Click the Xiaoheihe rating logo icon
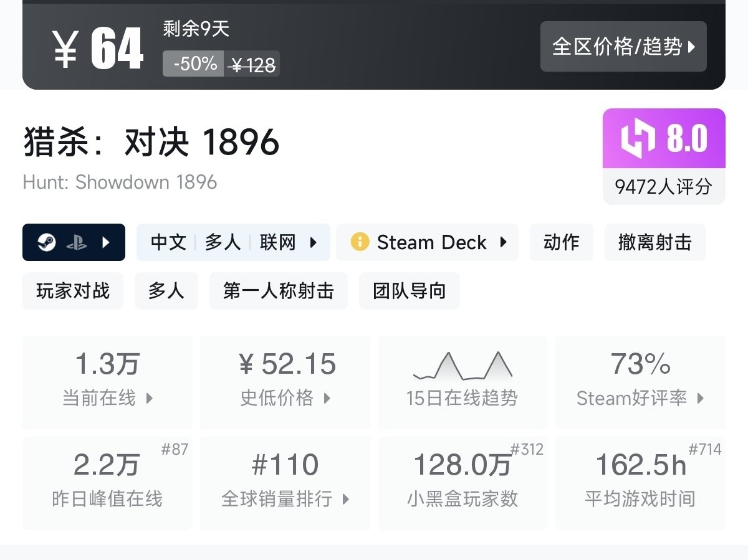 click(x=638, y=138)
